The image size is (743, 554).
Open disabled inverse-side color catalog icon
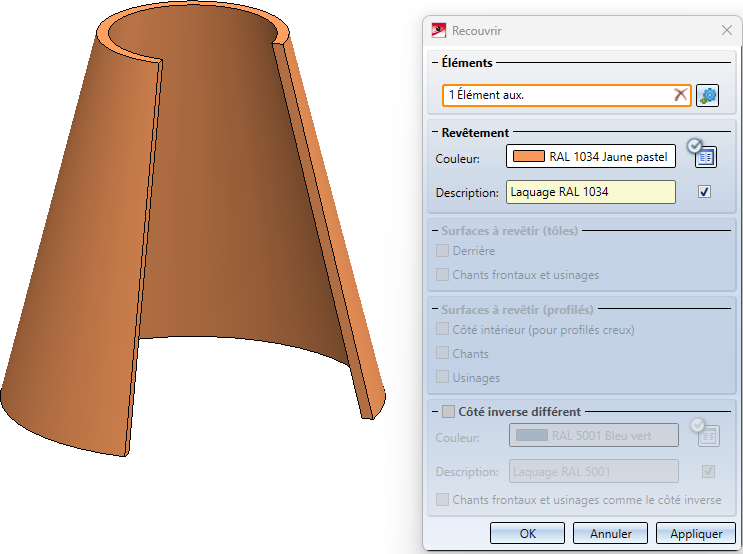pos(708,436)
